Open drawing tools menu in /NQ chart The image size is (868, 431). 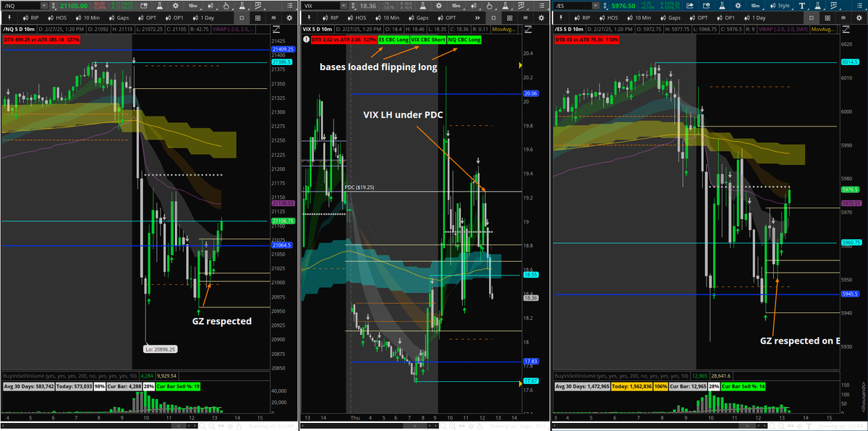[x=226, y=6]
